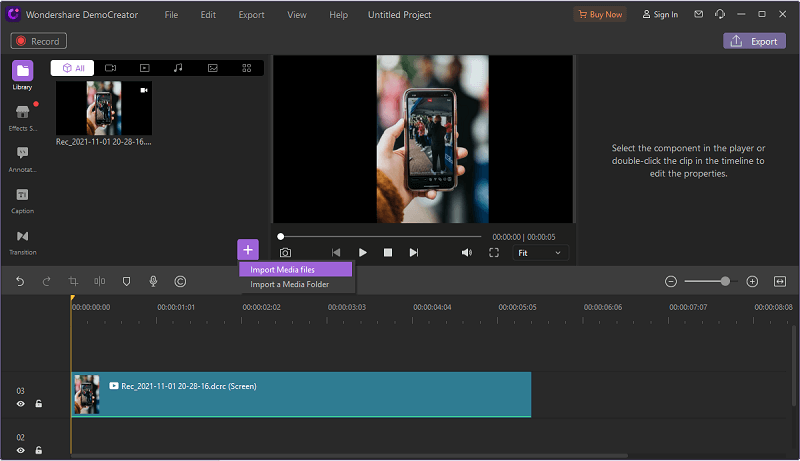The width and height of the screenshot is (800, 461).
Task: Zoom out the timeline with minus
Action: [671, 281]
